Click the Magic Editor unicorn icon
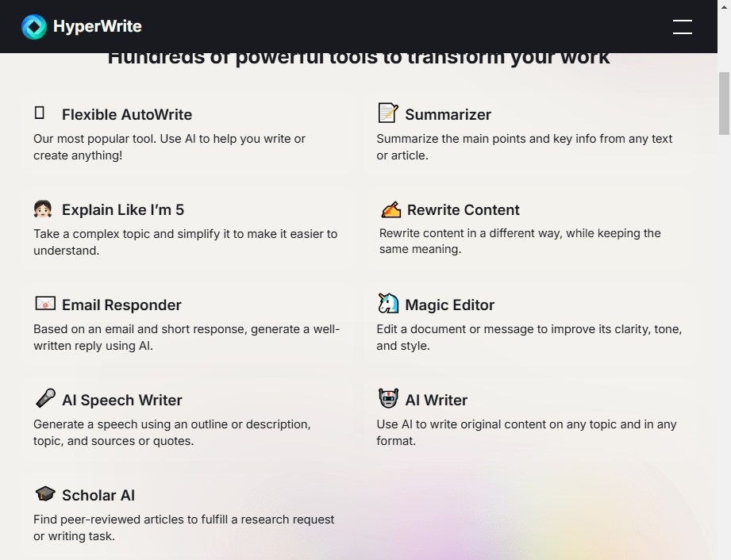The image size is (731, 560). 388,304
